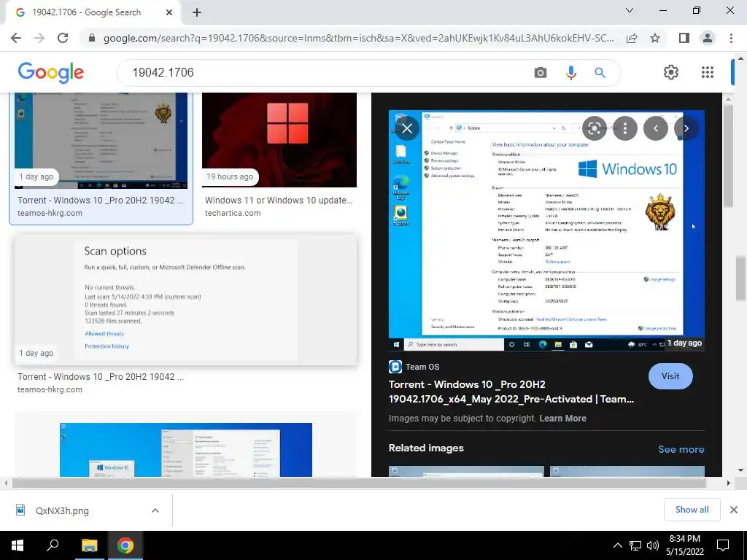Open Windows Start menu
747x560 pixels.
click(x=18, y=545)
